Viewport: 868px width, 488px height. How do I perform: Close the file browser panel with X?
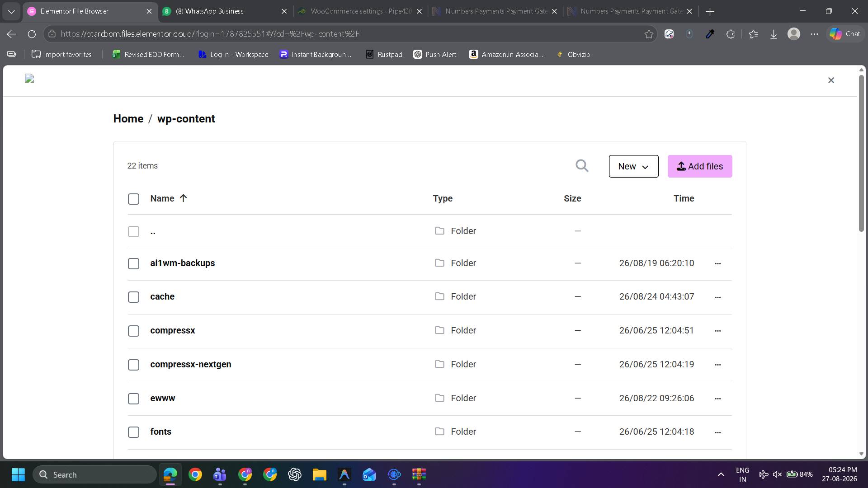click(831, 80)
